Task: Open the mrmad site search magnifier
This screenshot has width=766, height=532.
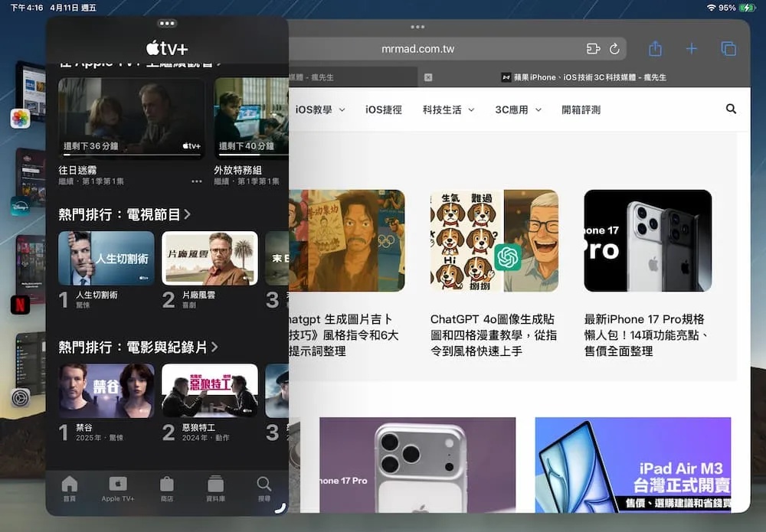Action: 731,109
